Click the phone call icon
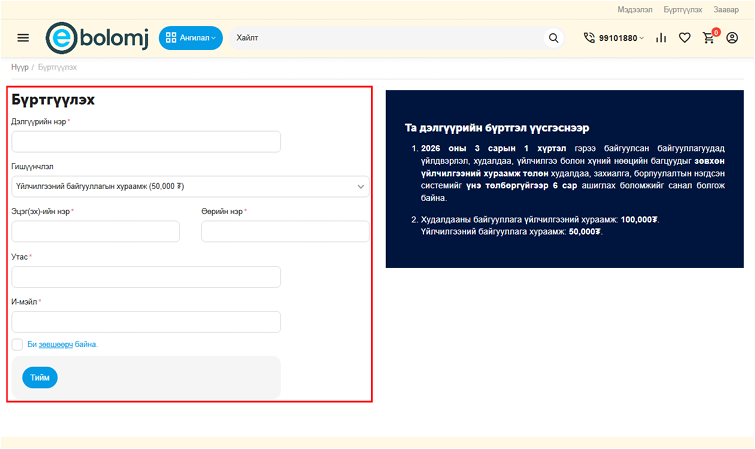This screenshot has height=449, width=755. pyautogui.click(x=589, y=38)
